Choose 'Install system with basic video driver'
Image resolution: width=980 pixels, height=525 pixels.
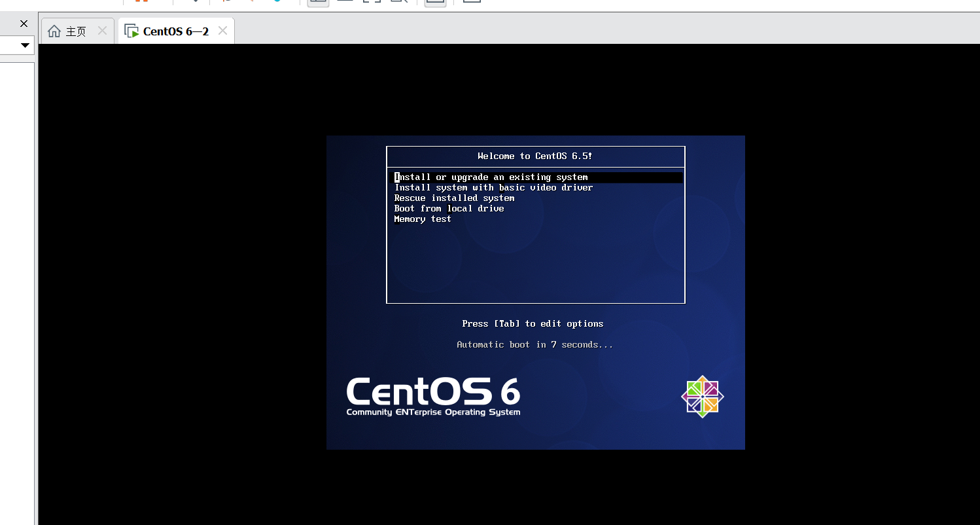[x=493, y=188]
